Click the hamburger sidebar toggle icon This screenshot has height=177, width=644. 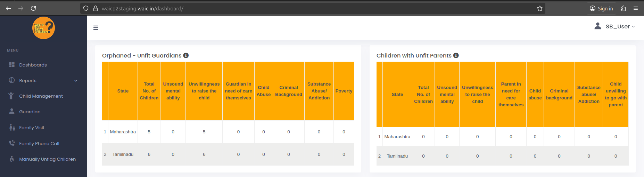click(96, 28)
